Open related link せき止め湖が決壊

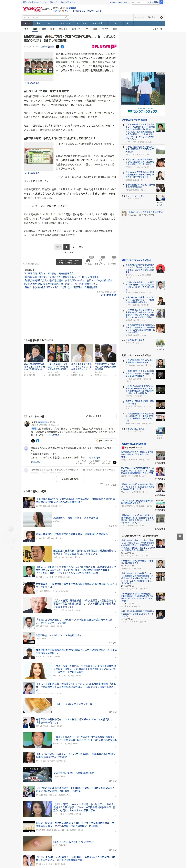click(x=60, y=284)
